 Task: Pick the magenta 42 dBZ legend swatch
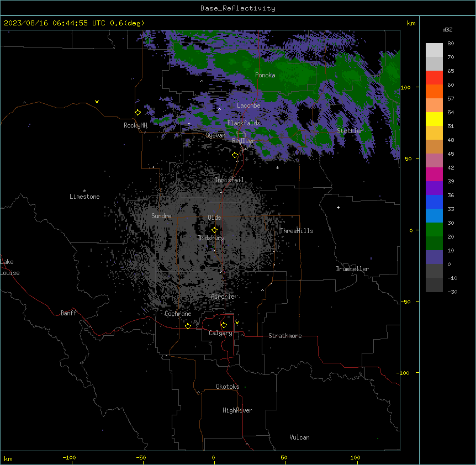pyautogui.click(x=434, y=174)
